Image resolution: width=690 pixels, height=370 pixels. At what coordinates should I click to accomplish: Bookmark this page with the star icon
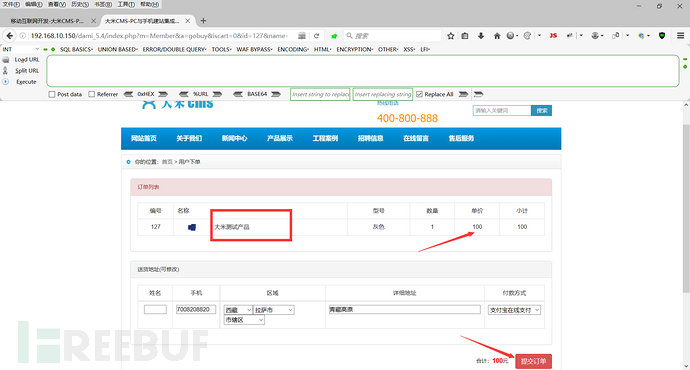coord(451,36)
